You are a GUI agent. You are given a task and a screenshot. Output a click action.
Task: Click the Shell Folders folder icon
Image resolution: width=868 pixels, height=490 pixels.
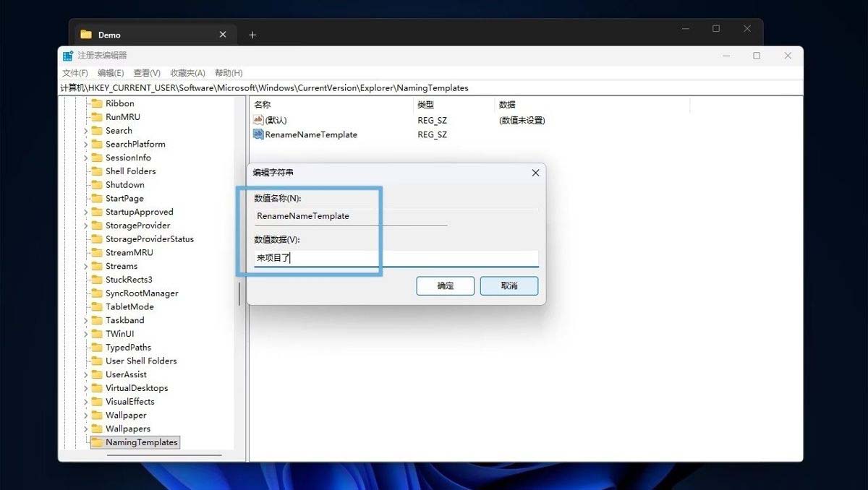96,171
